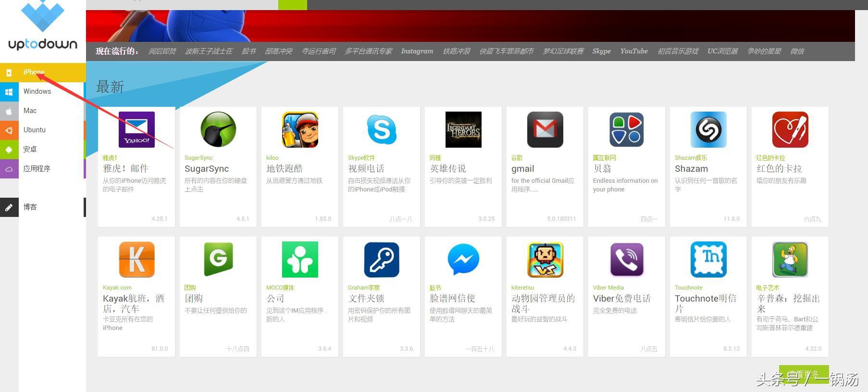Open the folder lock key icon
This screenshot has height=392, width=868.
(382, 259)
